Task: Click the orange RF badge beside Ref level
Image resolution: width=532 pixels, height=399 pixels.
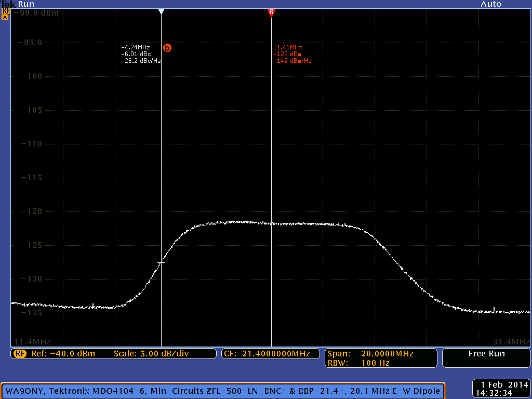Action: [x=20, y=354]
